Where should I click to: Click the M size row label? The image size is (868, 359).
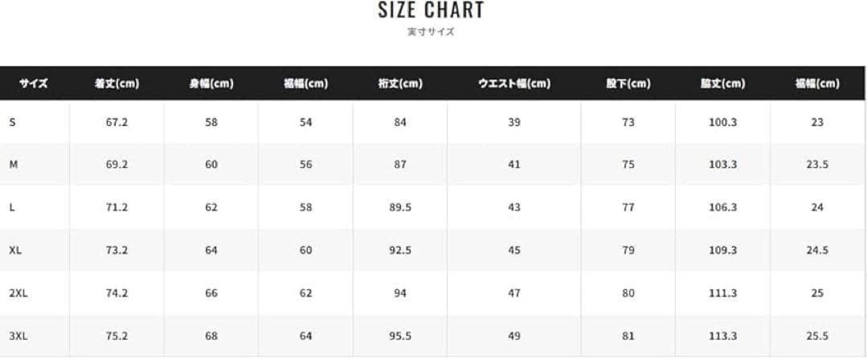[13, 165]
